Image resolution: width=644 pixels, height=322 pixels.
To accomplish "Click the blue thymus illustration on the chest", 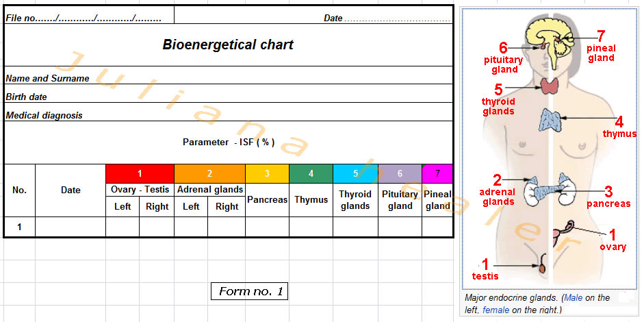I will (x=551, y=121).
